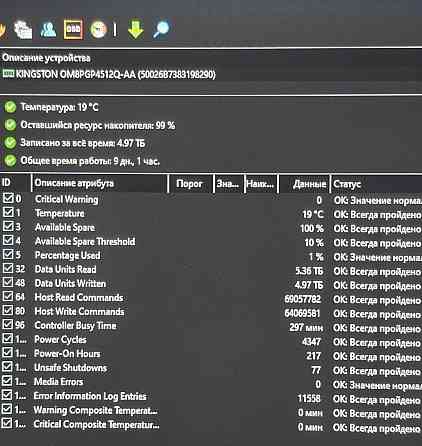This screenshot has height=446, width=422.
Task: Toggle the Host Write Commands checkbox
Action: (7, 310)
